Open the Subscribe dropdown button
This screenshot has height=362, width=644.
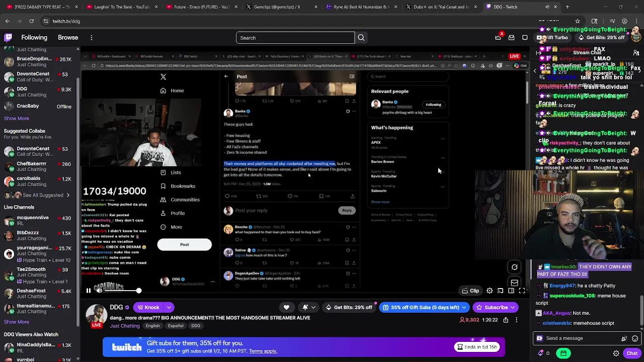tap(495, 307)
